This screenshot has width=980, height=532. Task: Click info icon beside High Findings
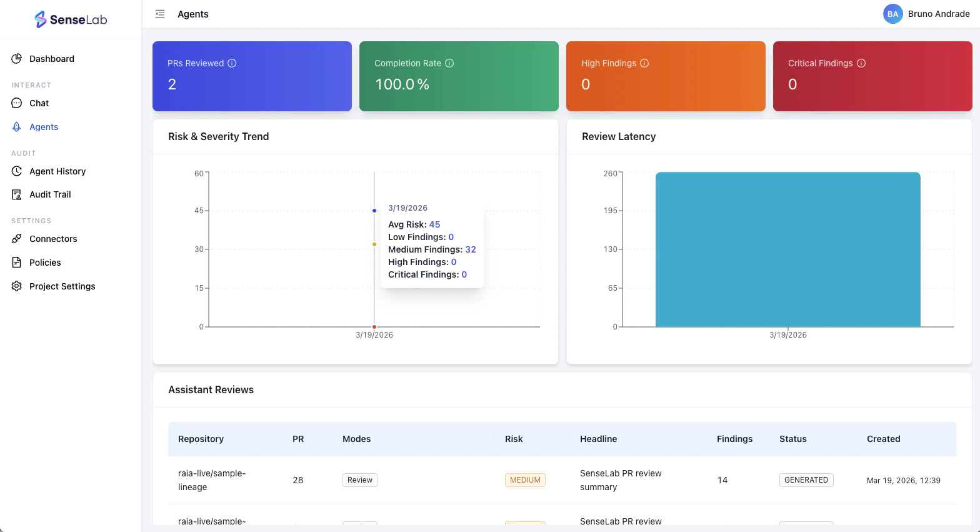point(644,63)
